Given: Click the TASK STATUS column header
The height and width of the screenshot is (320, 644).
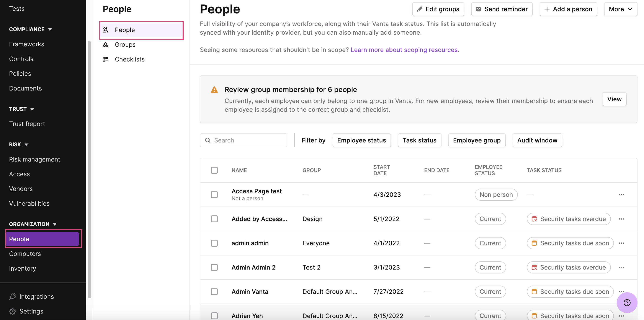Looking at the screenshot, I should tap(544, 170).
